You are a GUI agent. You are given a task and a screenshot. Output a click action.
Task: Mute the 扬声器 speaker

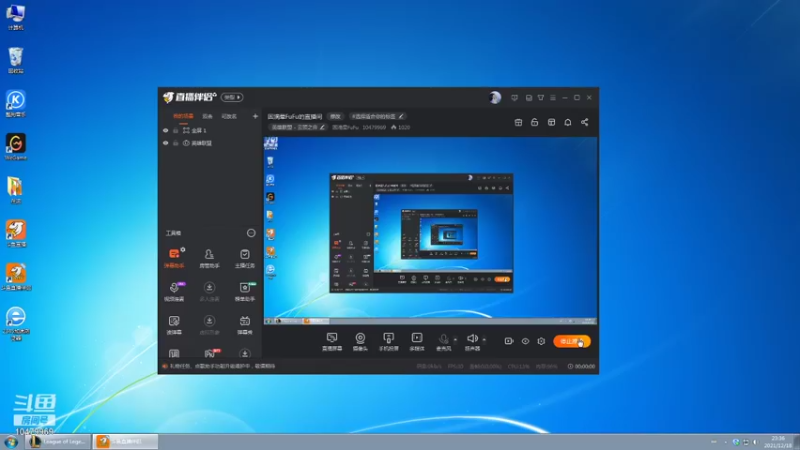point(472,341)
